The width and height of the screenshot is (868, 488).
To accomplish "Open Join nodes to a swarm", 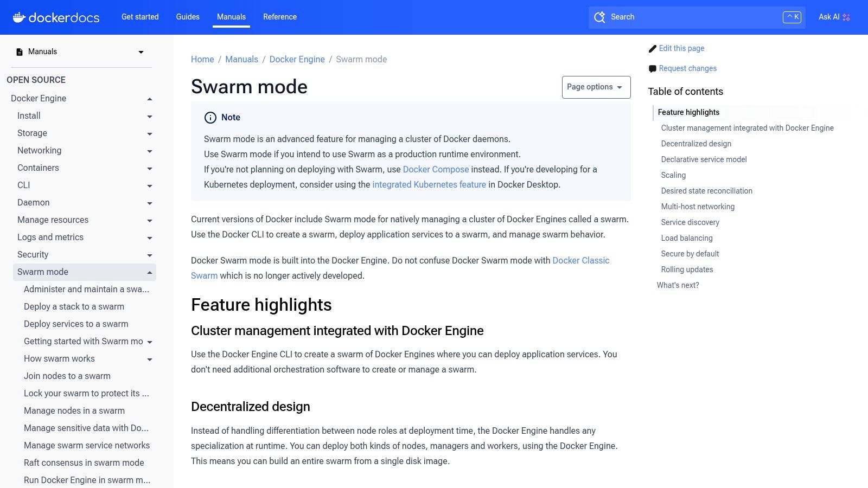I will point(67,376).
